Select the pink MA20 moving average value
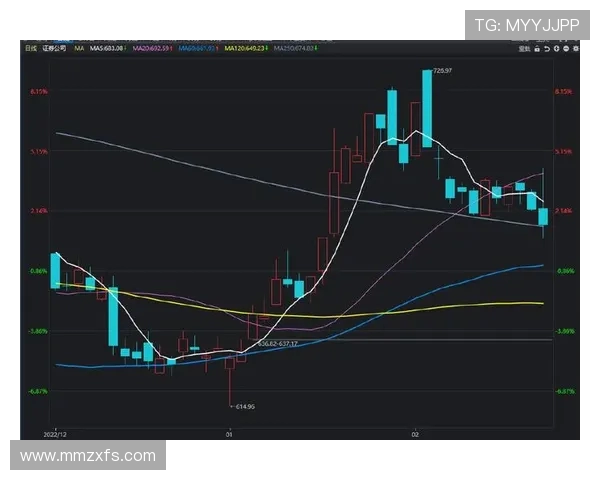600x480 pixels. pos(152,48)
